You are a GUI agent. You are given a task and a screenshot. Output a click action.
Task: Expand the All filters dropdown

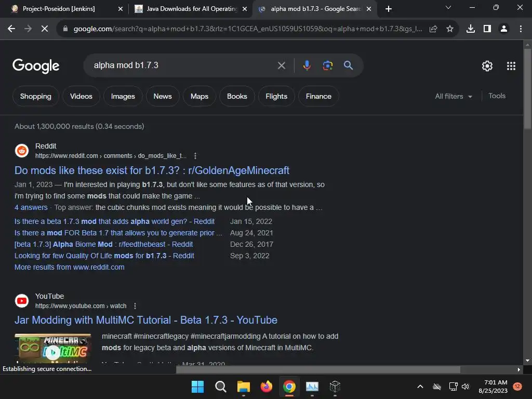click(x=454, y=96)
